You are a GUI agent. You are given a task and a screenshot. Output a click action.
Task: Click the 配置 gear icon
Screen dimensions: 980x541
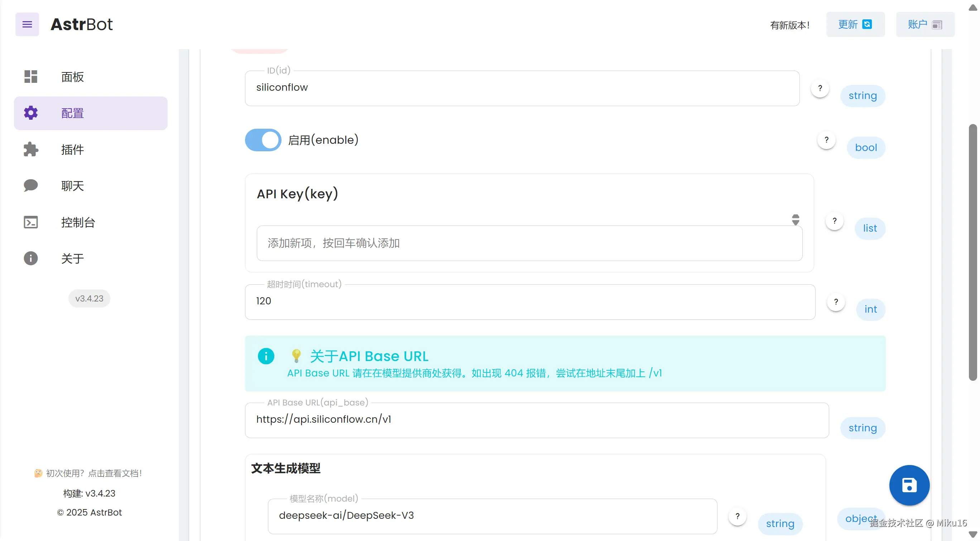pyautogui.click(x=31, y=113)
